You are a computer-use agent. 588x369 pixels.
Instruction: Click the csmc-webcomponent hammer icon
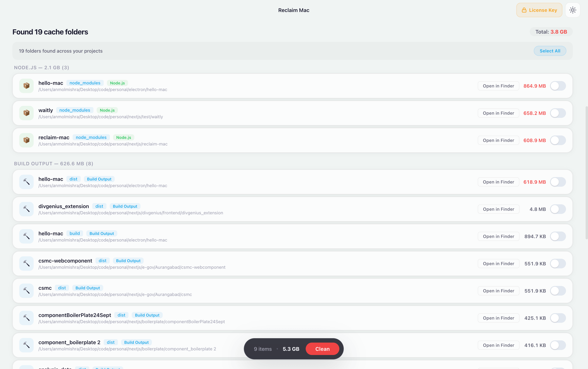pyautogui.click(x=26, y=263)
